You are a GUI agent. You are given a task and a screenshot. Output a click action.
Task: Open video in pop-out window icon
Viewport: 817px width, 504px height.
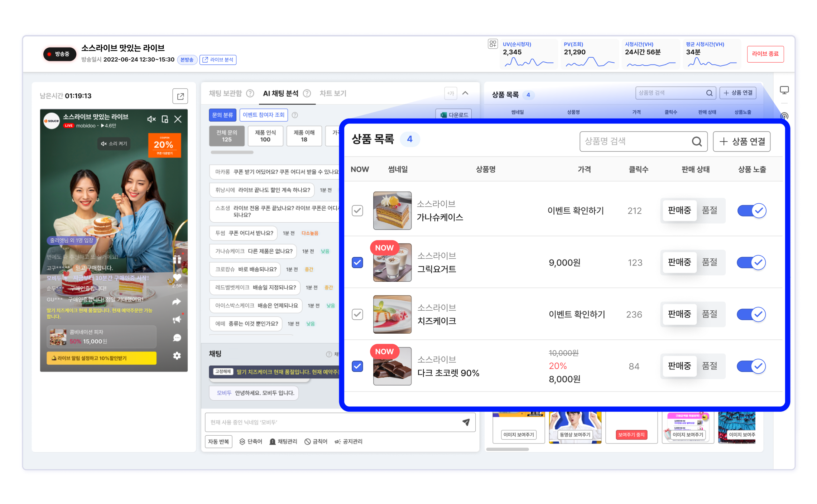(180, 96)
